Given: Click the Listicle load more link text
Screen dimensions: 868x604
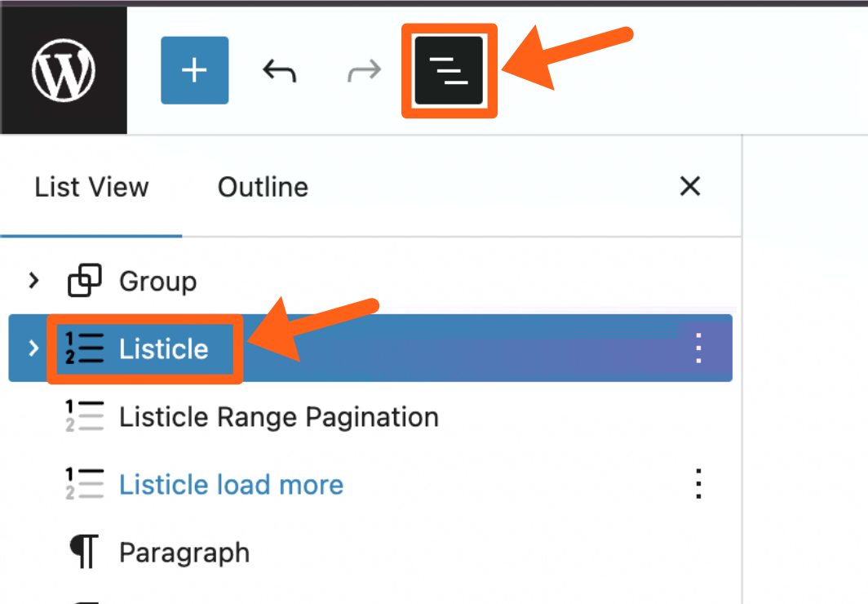Looking at the screenshot, I should click(x=231, y=485).
